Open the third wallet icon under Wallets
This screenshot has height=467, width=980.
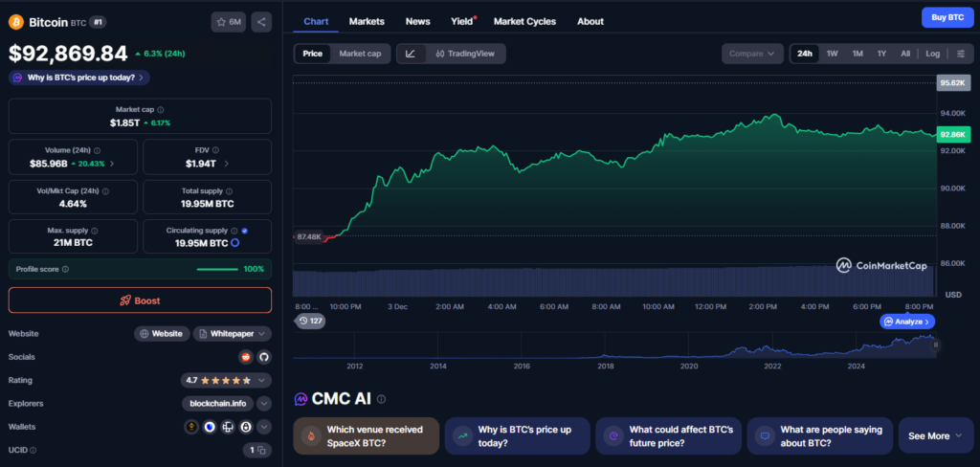pos(228,427)
